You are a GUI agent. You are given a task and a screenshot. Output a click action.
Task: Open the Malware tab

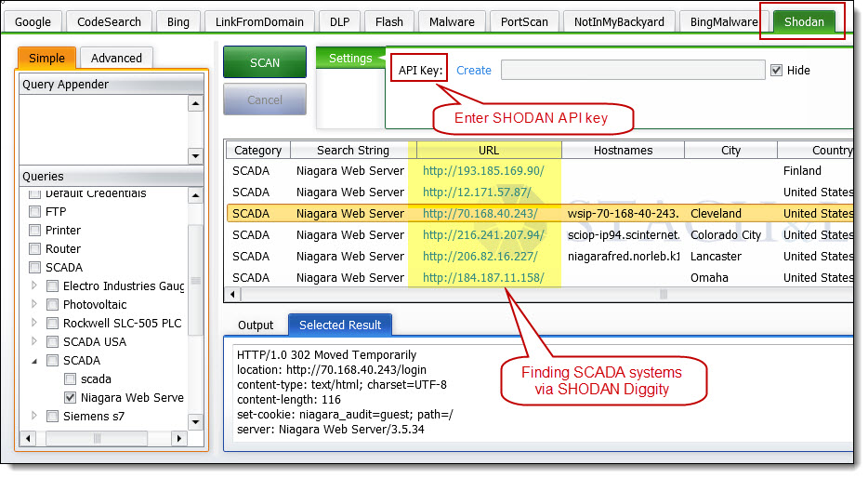(x=452, y=22)
